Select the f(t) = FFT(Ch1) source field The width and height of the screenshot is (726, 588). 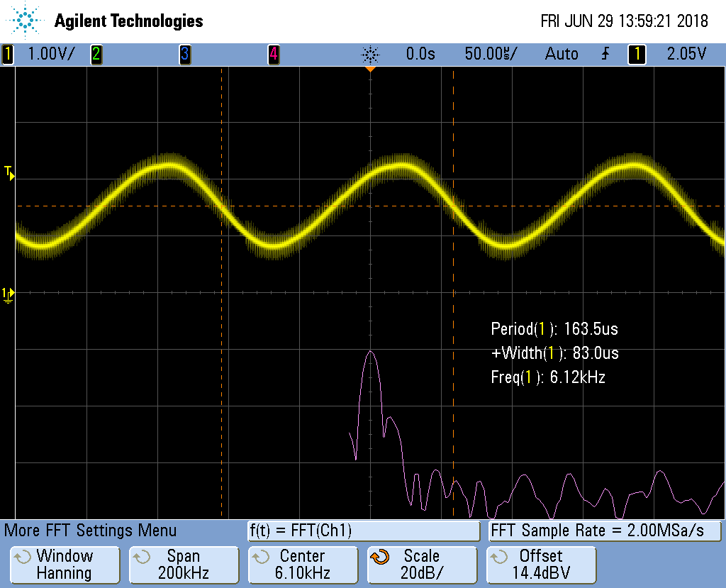(x=363, y=531)
